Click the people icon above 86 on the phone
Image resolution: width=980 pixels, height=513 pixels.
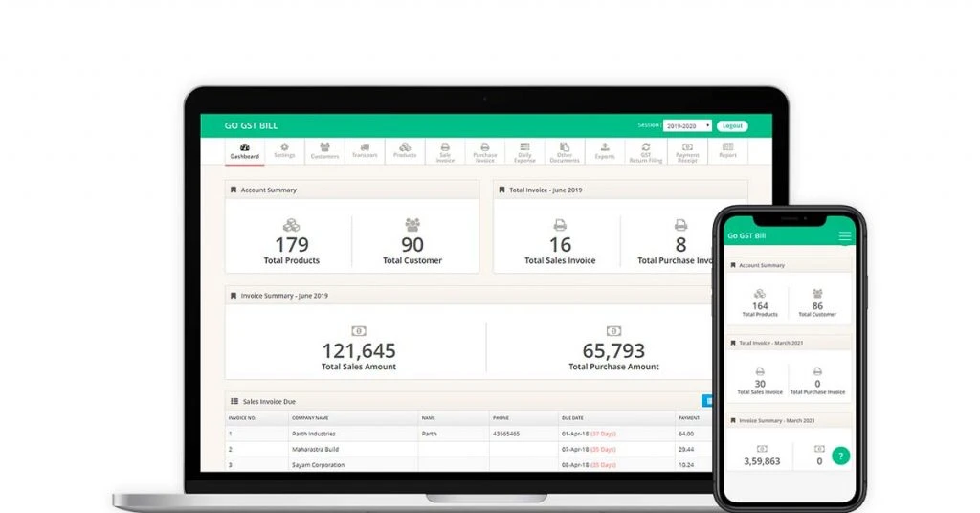(x=817, y=293)
